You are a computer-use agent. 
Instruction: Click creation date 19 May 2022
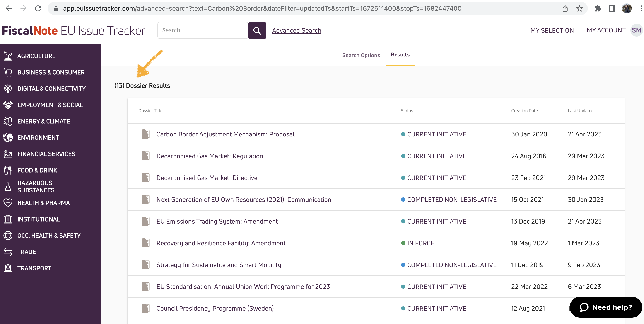[x=529, y=243]
